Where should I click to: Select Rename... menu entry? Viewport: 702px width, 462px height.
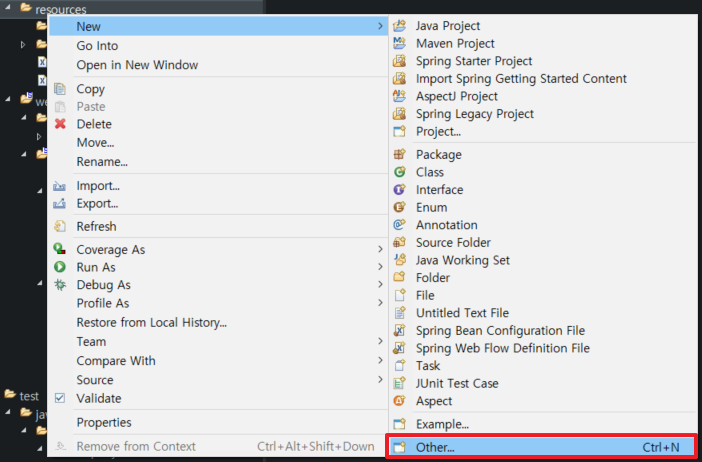(x=218, y=162)
